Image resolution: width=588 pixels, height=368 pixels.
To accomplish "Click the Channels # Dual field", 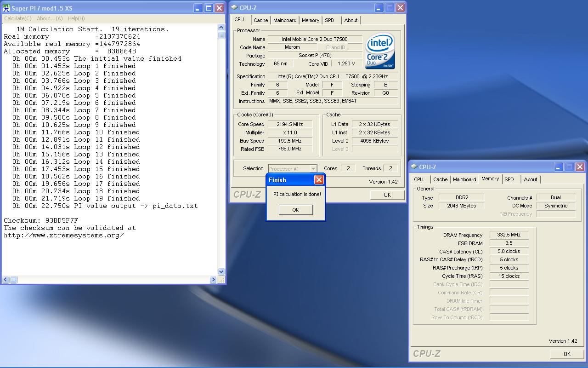I will click(556, 197).
